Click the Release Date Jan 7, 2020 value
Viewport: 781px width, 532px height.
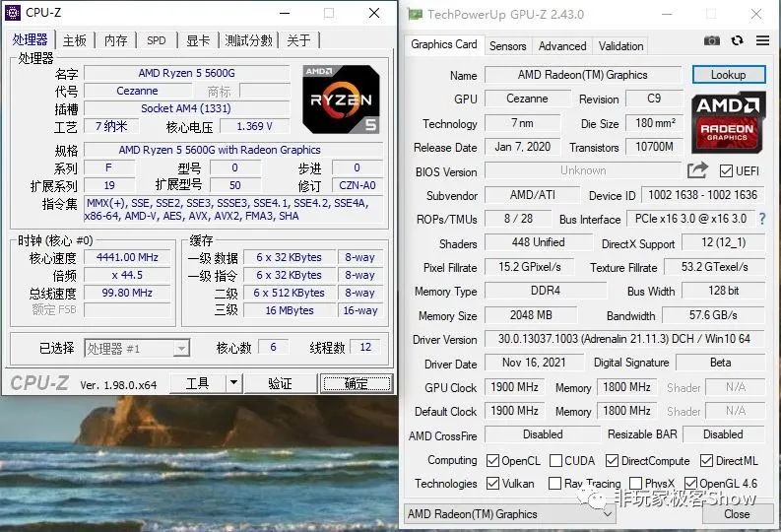523,147
